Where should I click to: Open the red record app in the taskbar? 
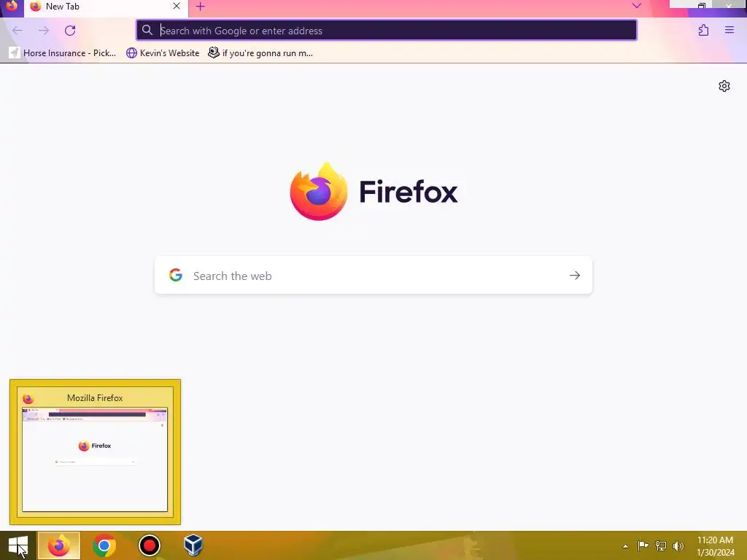149,545
